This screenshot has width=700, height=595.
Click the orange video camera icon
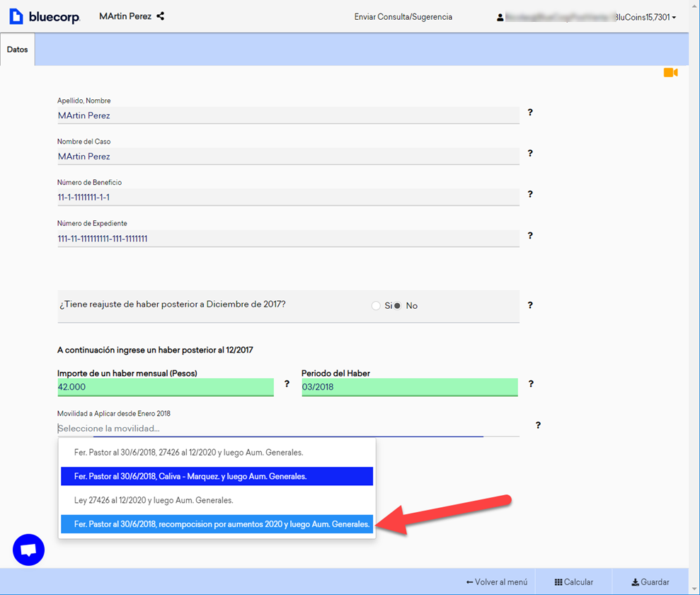[670, 72]
